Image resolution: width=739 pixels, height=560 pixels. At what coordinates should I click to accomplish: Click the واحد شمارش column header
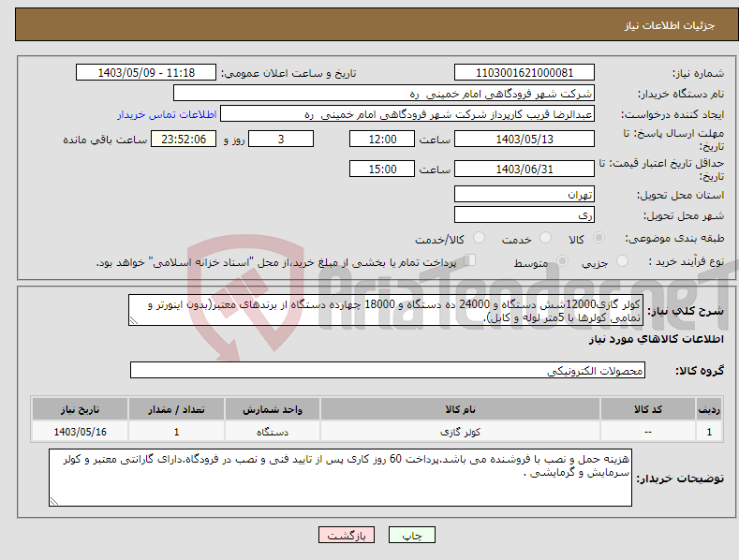point(273,409)
